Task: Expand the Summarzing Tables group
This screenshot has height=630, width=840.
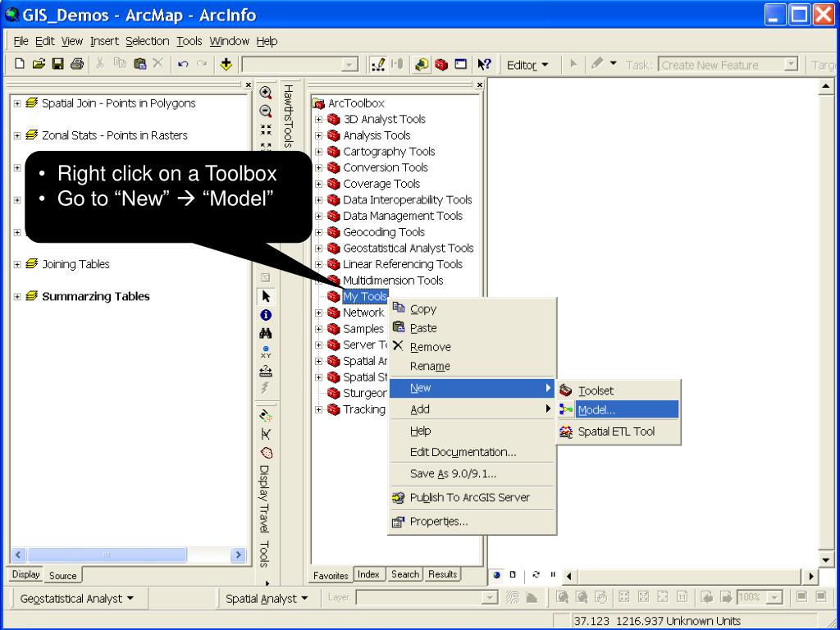Action: 17,296
